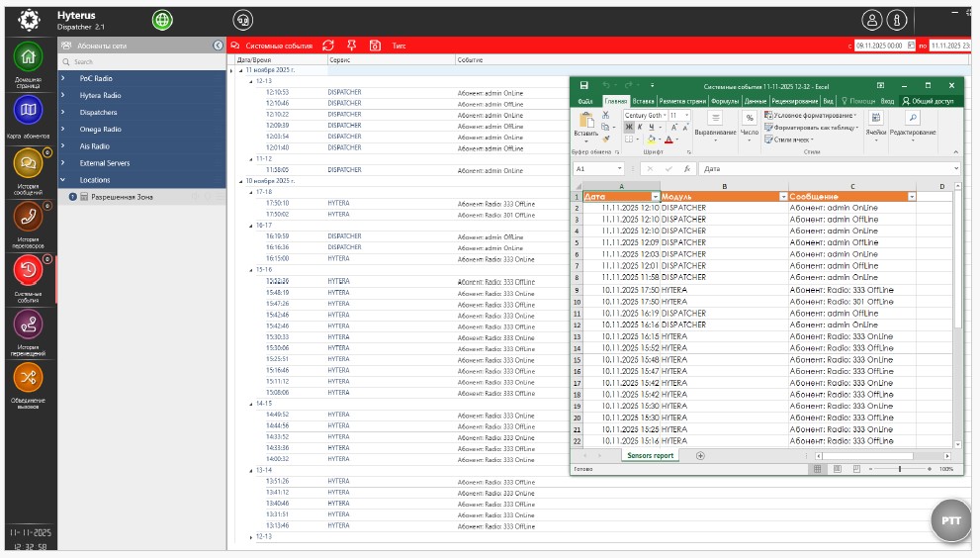The image size is (980, 558).
Task: Click the start date filter field
Action: click(885, 46)
